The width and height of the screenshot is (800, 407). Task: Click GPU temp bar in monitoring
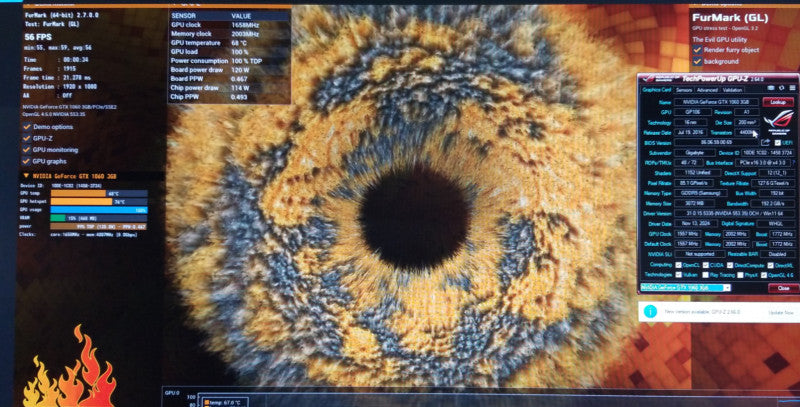(99, 193)
